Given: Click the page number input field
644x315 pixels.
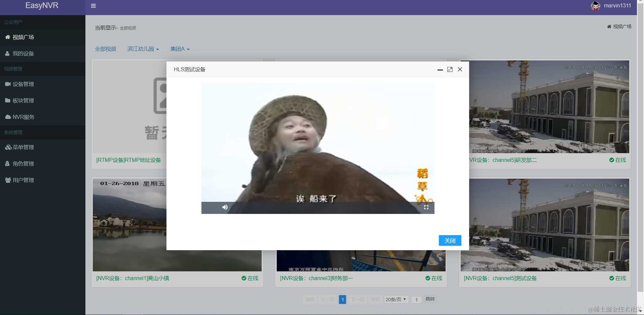Looking at the screenshot, I should coord(416,300).
